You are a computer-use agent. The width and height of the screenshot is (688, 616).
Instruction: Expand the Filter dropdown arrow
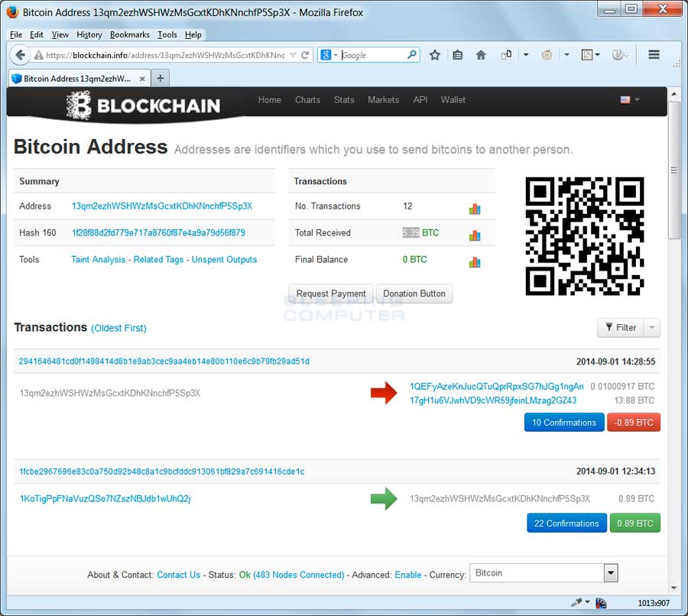pos(651,327)
